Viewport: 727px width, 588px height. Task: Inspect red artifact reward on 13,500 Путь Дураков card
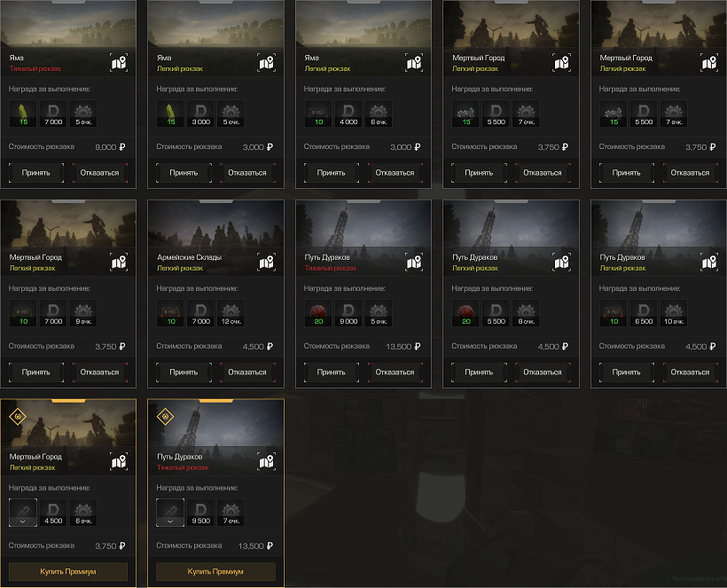coord(318,313)
